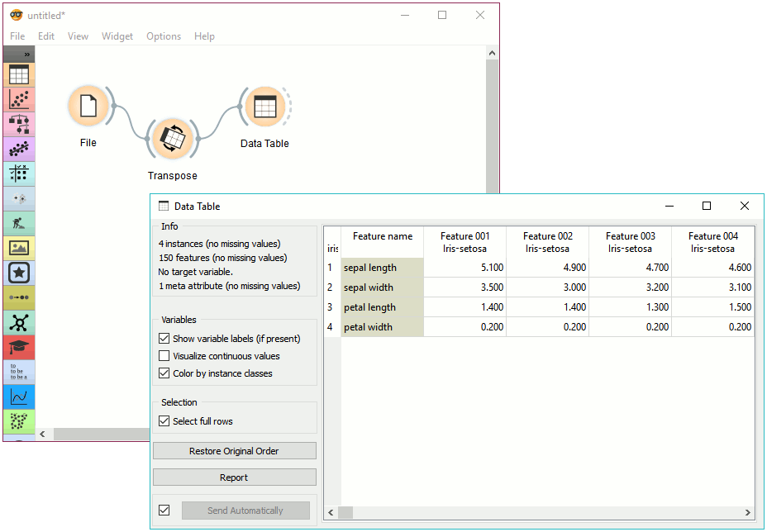Image resolution: width=767 pixels, height=532 pixels.
Task: Enable Visualize continuous values checkbox
Action: pyautogui.click(x=164, y=356)
